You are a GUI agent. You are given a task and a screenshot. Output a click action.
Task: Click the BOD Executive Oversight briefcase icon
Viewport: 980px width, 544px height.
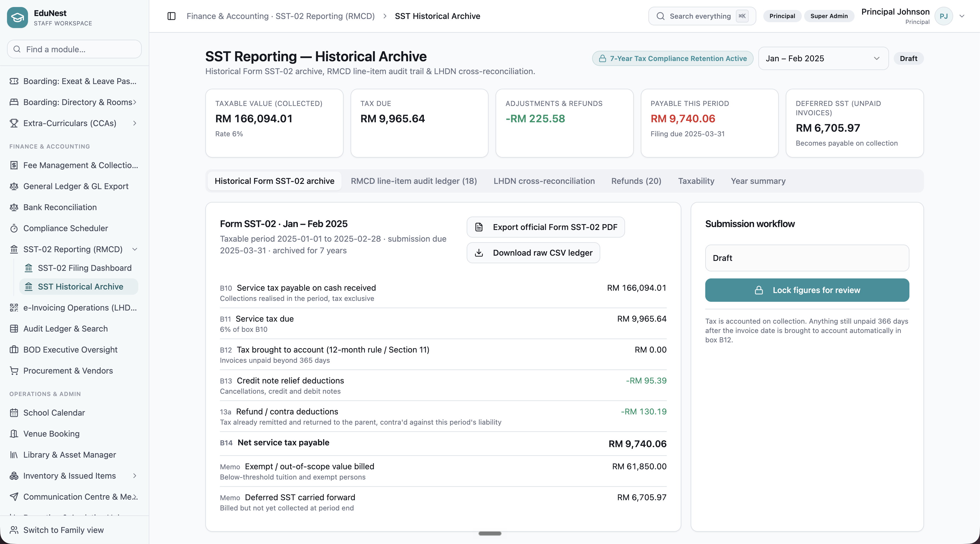tap(14, 349)
